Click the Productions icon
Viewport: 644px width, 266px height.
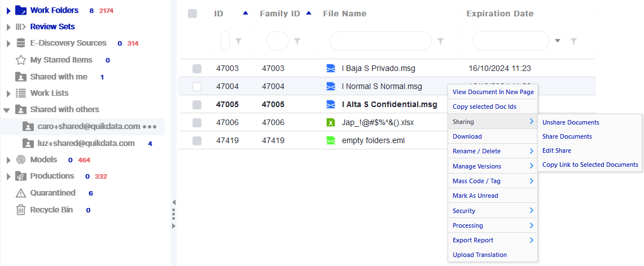click(20, 176)
